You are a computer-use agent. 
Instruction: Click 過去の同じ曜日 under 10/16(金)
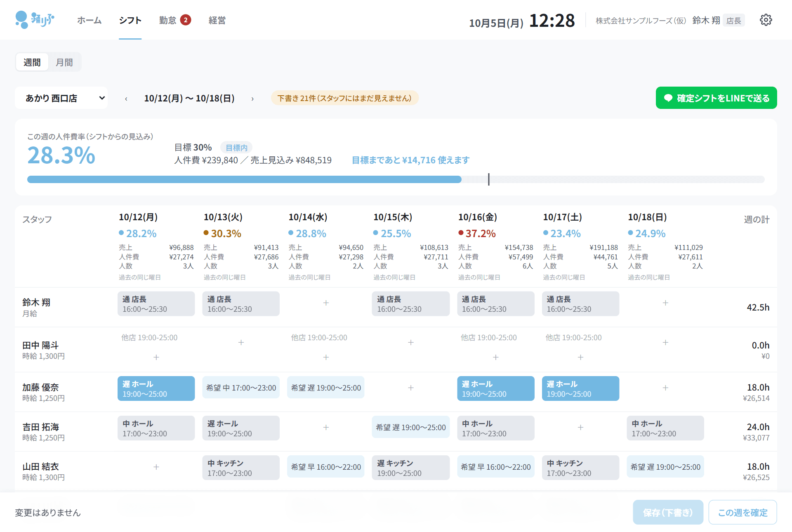tap(479, 278)
